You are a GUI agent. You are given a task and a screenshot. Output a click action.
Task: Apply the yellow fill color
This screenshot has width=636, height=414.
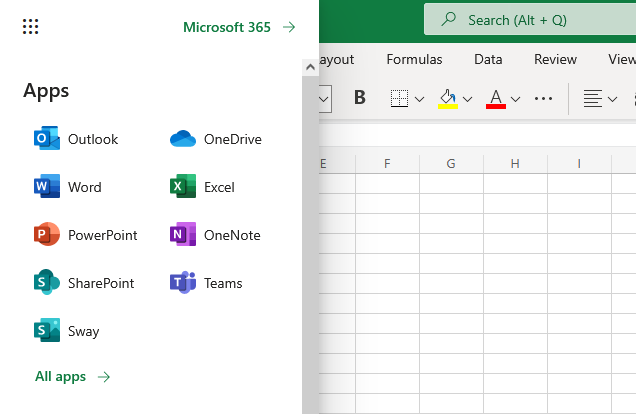coord(448,99)
